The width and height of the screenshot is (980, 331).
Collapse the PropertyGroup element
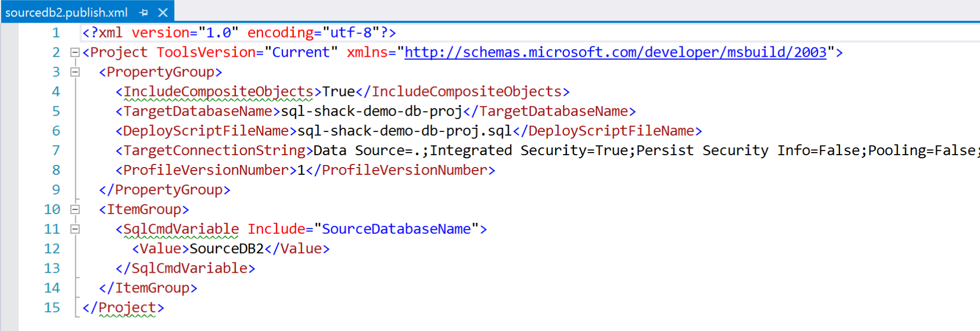(75, 72)
